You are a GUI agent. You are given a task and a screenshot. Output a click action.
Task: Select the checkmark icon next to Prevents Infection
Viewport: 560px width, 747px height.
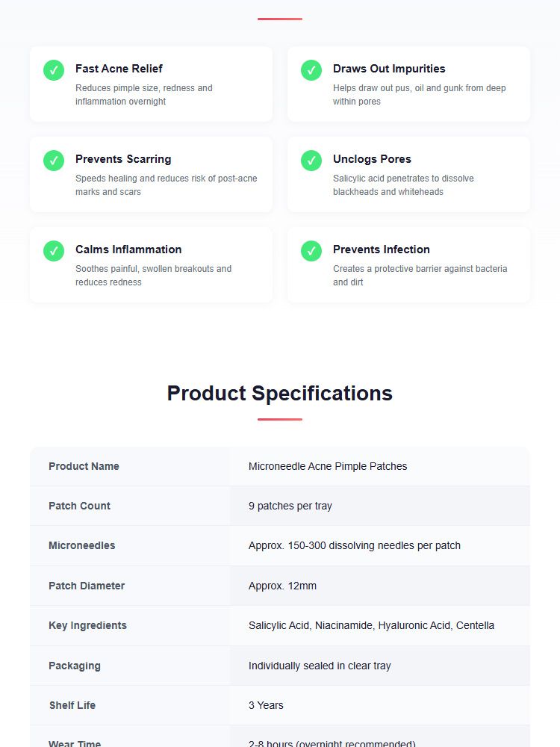[x=311, y=251]
